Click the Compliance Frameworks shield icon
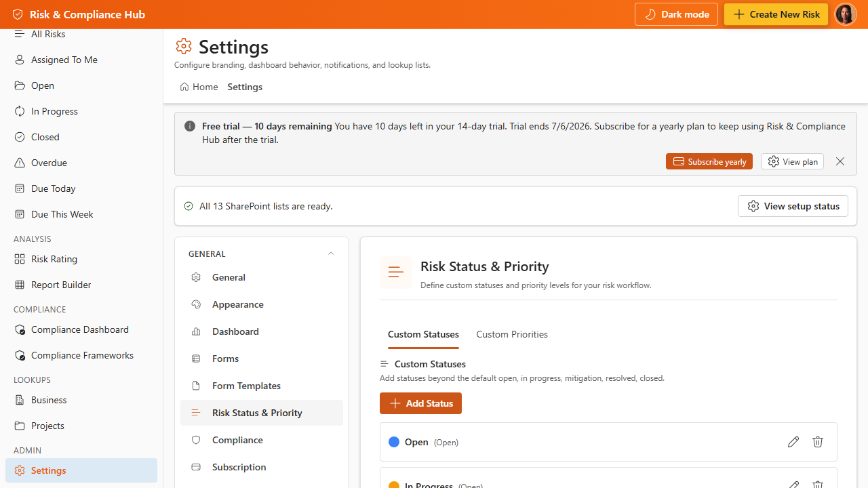Viewport: 868px width, 488px height. [x=20, y=355]
